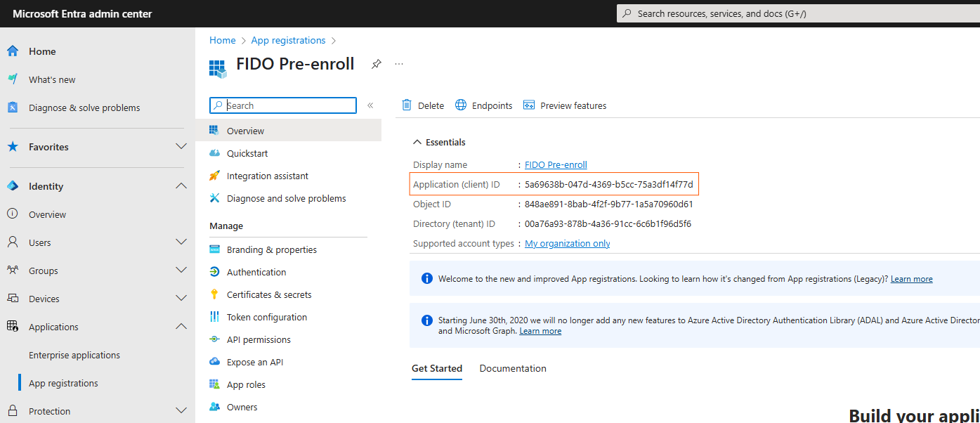Click the Directory (tenant) ID value
This screenshot has height=423, width=980.
pos(608,223)
